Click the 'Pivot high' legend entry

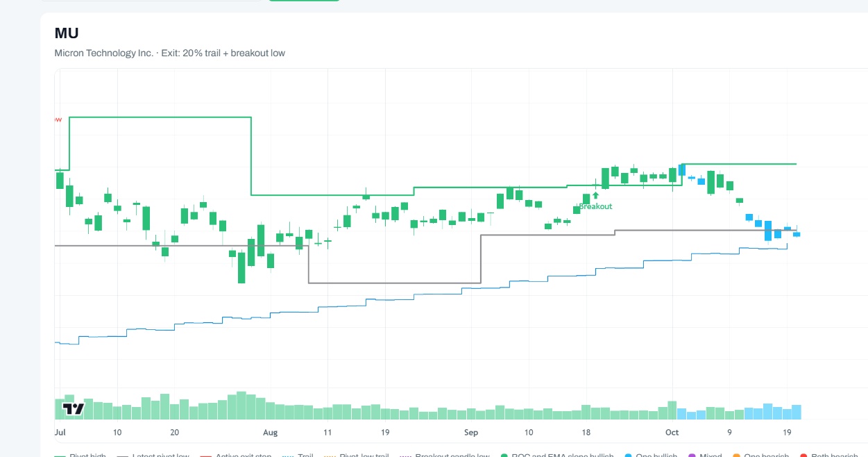click(x=80, y=456)
